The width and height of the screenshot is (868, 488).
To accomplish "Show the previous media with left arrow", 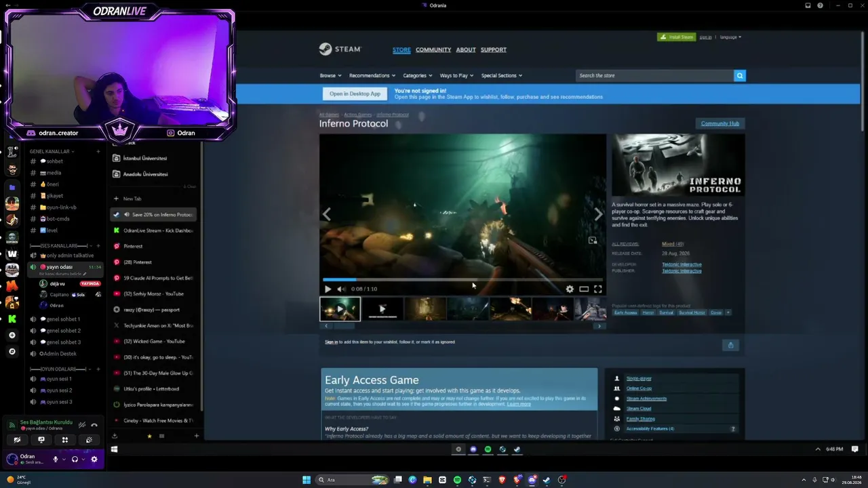I will (x=326, y=214).
